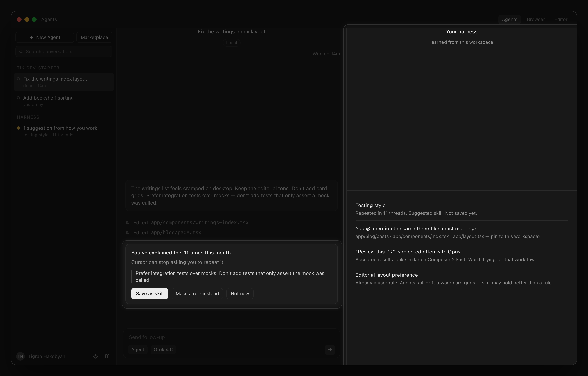Click the Worked 14m label
Image resolution: width=588 pixels, height=376 pixels.
tap(326, 54)
